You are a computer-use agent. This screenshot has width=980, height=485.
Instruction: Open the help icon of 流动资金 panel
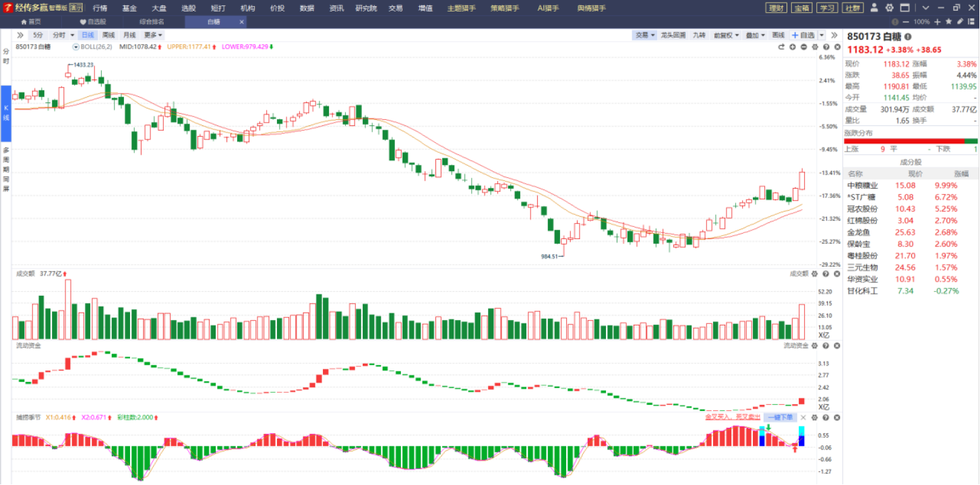[825, 346]
